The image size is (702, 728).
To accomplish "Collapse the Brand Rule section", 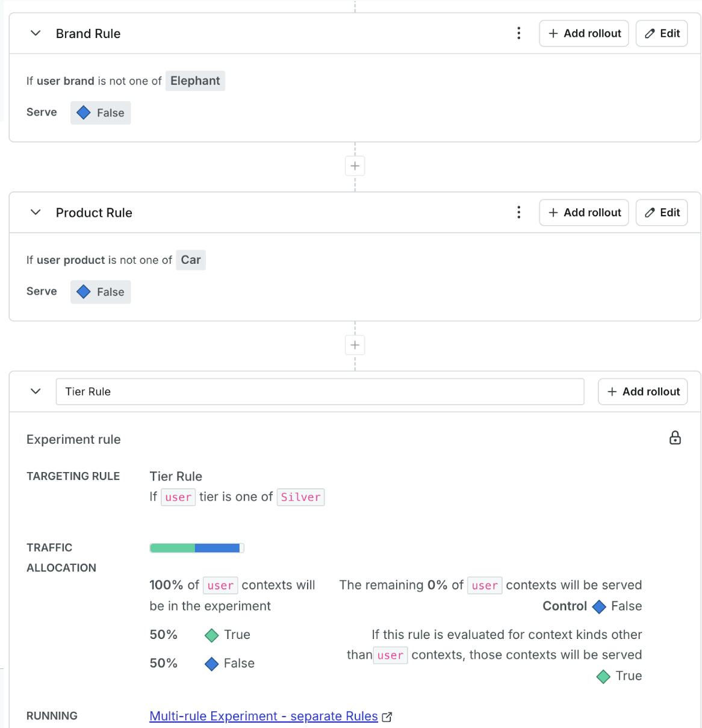I will click(36, 34).
